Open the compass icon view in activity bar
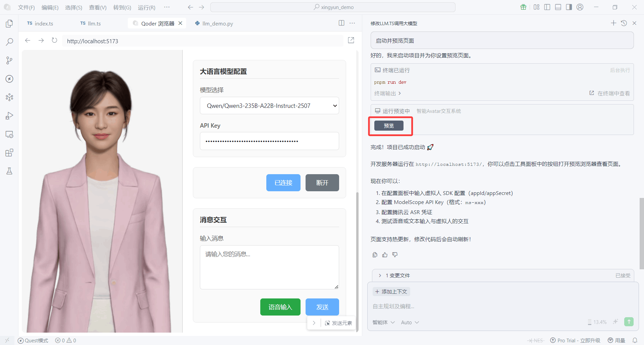This screenshot has width=644, height=345. pos(9,79)
